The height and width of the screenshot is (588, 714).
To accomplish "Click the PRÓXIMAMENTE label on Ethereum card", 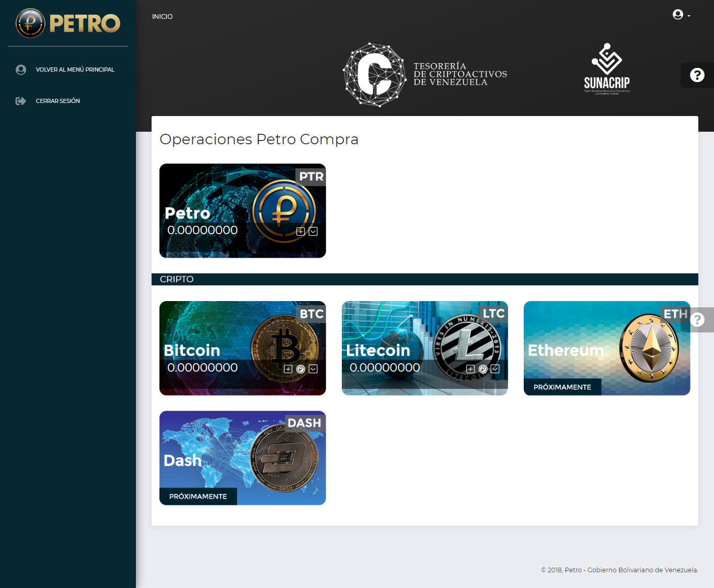I will pos(562,387).
